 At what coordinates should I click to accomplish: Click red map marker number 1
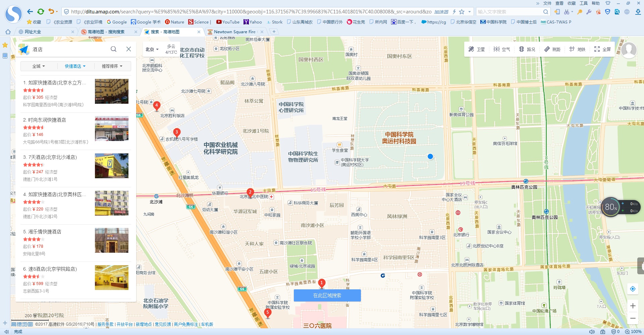coord(321,284)
